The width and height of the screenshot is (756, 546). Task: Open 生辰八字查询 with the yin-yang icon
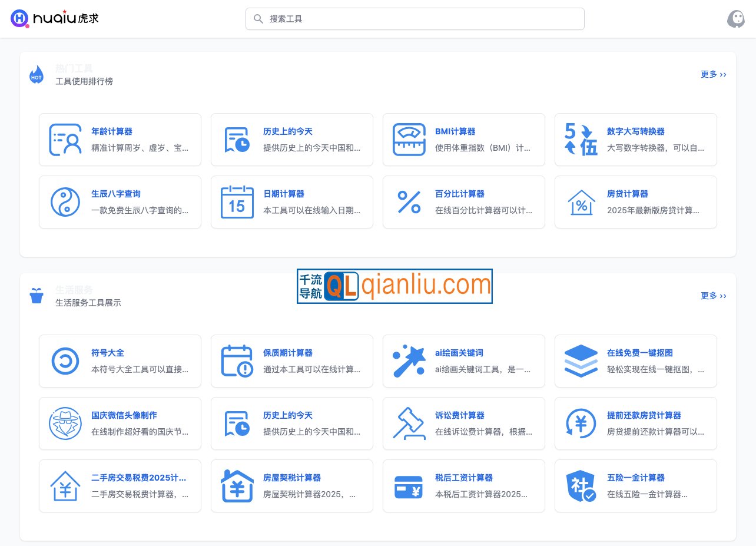pos(65,202)
